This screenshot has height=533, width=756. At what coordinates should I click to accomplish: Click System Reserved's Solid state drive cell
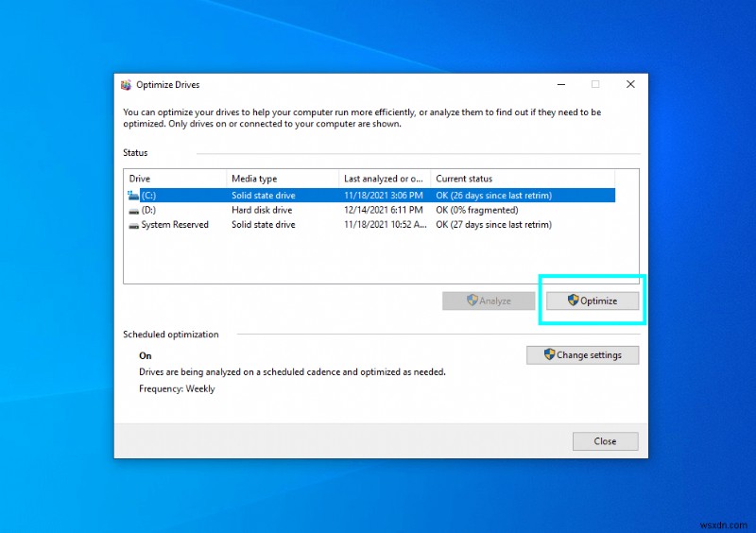(264, 225)
